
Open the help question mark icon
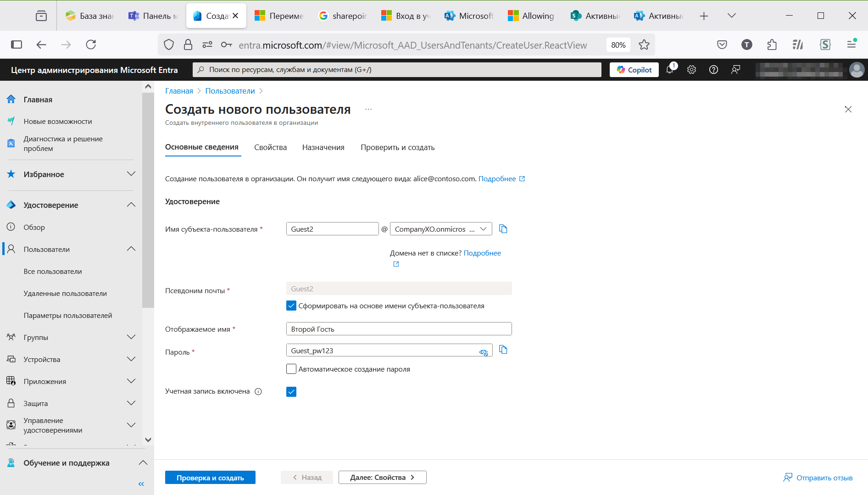(x=713, y=70)
